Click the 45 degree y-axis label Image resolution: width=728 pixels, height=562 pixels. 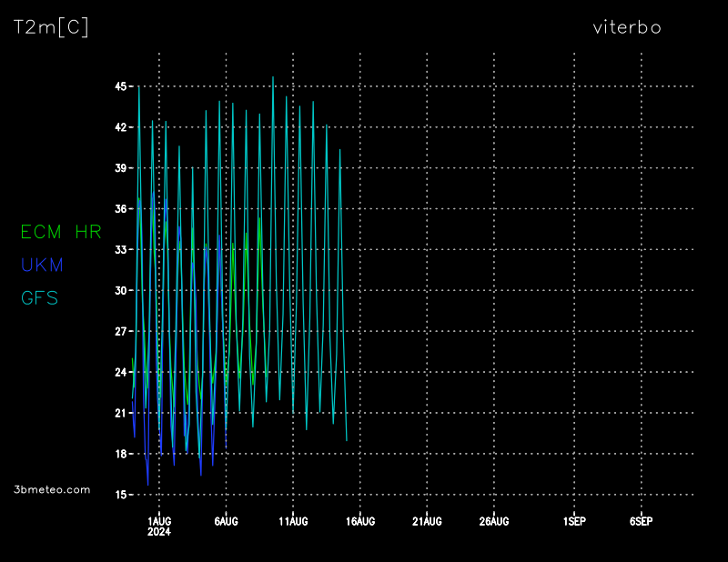click(x=120, y=86)
